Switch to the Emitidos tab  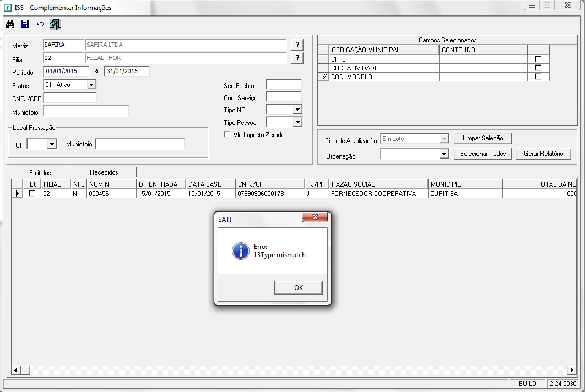point(40,173)
